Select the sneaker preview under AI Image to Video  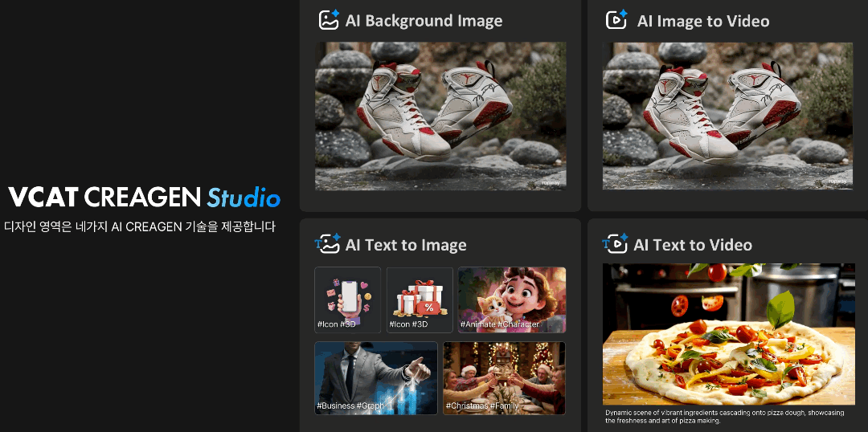tap(727, 116)
